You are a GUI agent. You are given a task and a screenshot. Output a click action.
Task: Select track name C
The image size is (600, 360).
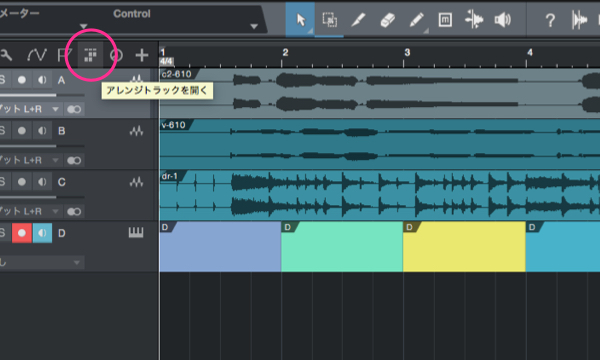pyautogui.click(x=62, y=182)
